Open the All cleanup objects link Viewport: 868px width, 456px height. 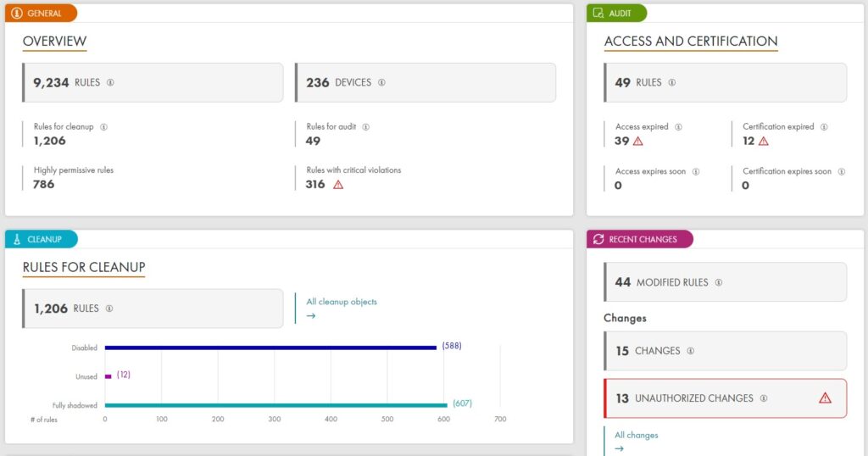[342, 302]
